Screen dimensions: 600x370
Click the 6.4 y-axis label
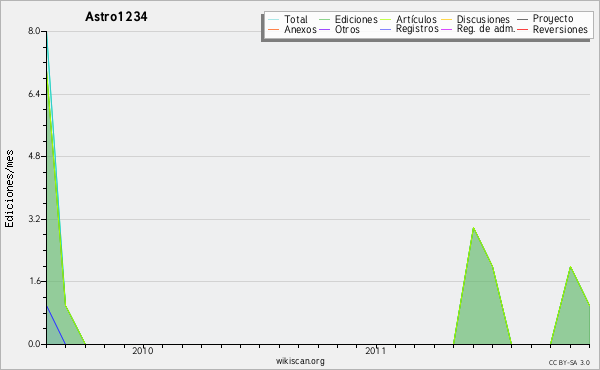[34, 94]
